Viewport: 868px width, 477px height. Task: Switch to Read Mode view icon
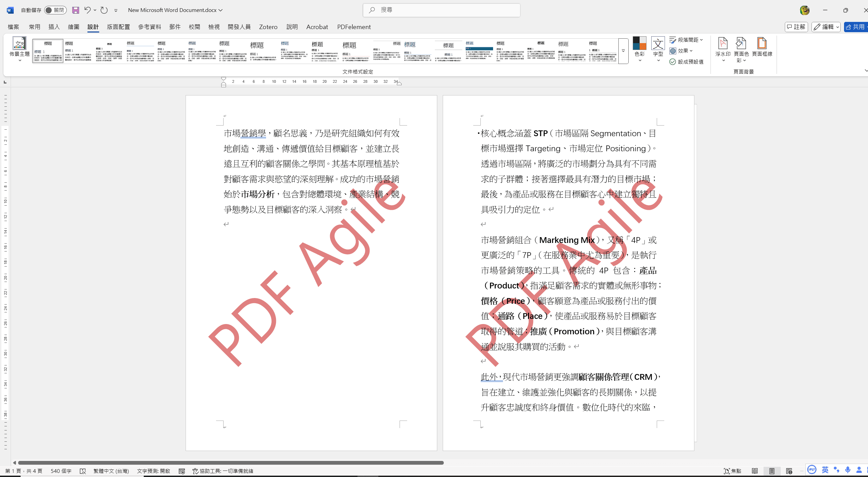755,471
